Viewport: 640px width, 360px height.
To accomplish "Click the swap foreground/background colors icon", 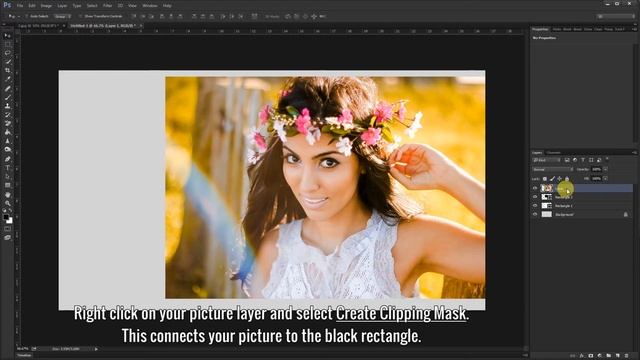I will [11, 211].
